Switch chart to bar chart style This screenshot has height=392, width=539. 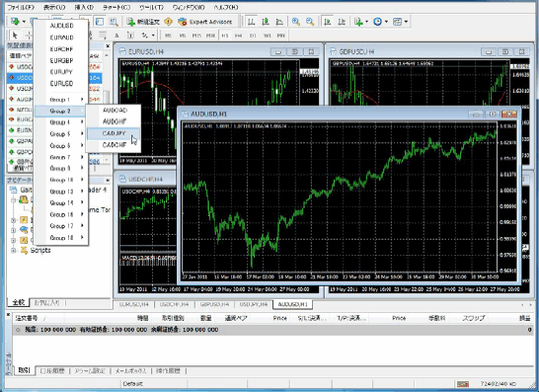[252, 22]
